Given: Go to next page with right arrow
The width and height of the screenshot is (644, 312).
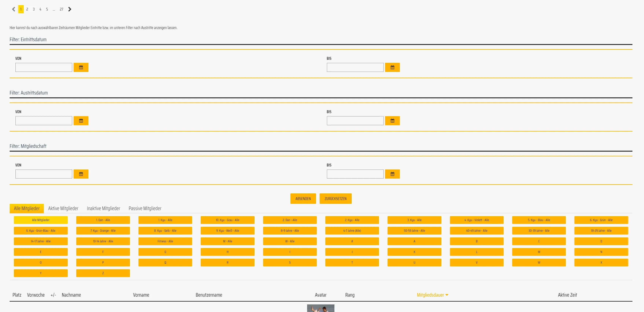Looking at the screenshot, I should [70, 9].
